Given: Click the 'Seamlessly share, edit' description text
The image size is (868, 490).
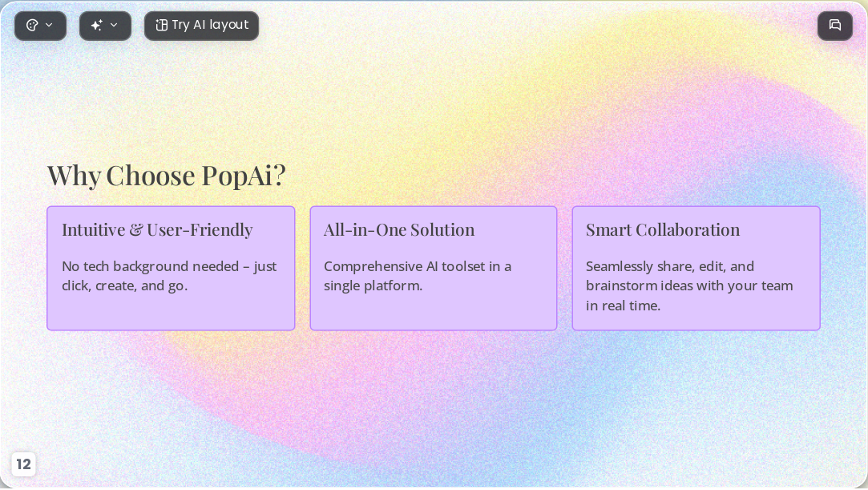Looking at the screenshot, I should coord(689,285).
